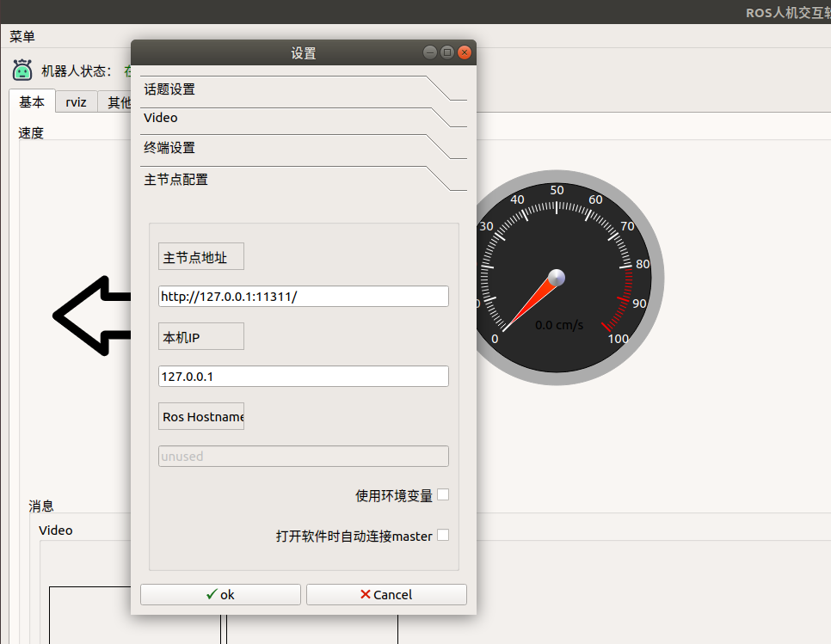Screen dimensions: 831x644
Task: Open the 菜单 menu
Action: coord(22,37)
